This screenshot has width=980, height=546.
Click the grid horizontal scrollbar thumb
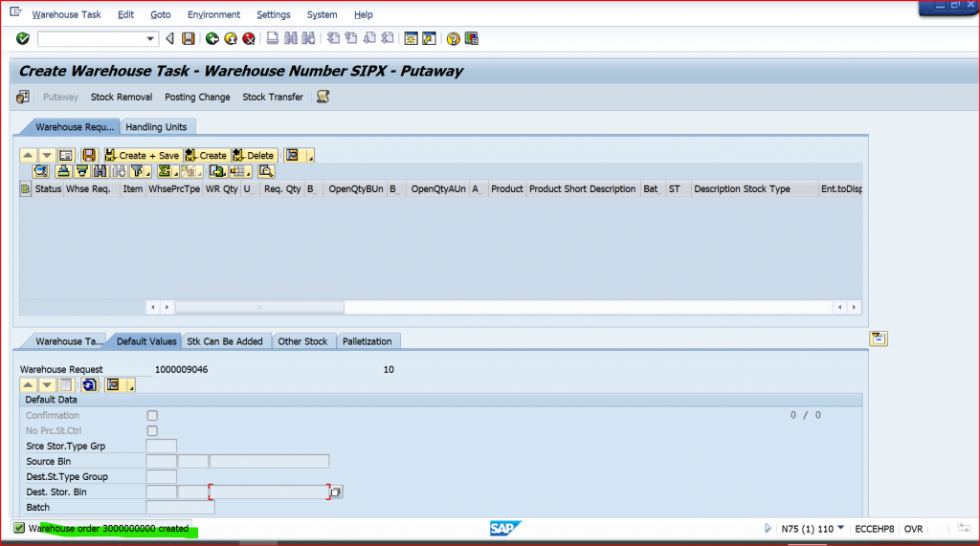click(259, 307)
